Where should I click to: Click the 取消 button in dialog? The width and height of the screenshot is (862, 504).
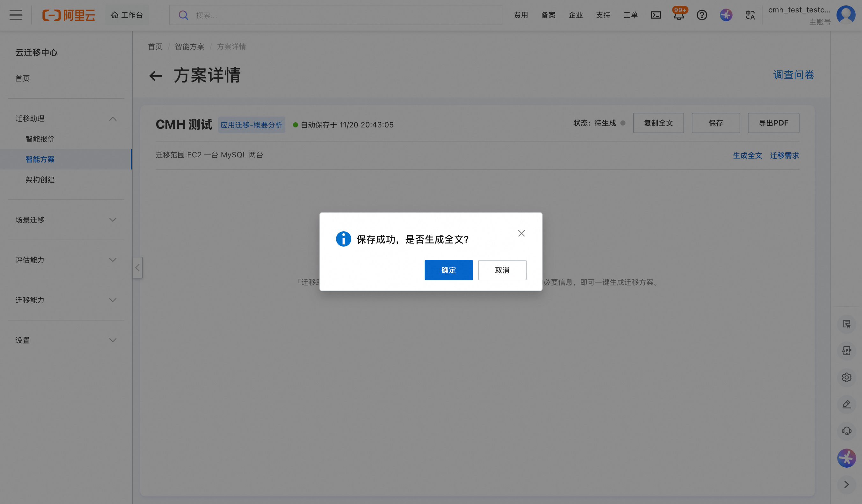pos(502,270)
